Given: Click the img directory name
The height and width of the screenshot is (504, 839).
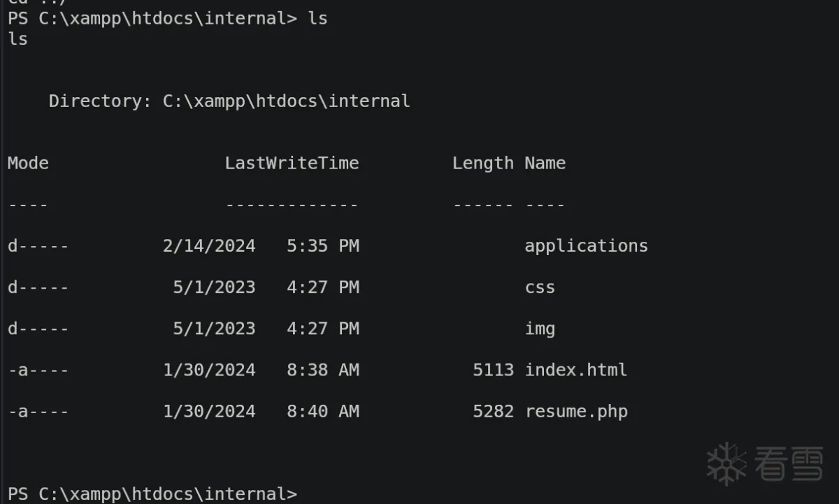Looking at the screenshot, I should [540, 329].
